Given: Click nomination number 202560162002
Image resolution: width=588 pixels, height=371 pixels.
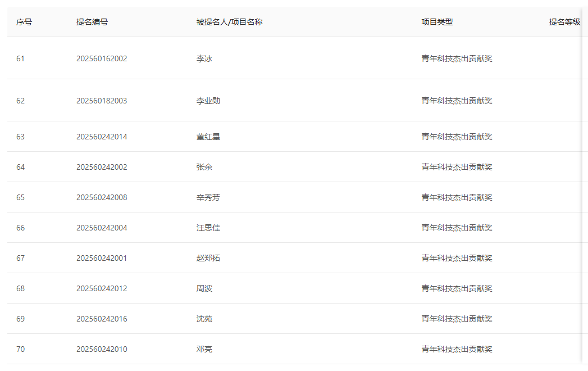Looking at the screenshot, I should (x=102, y=58).
